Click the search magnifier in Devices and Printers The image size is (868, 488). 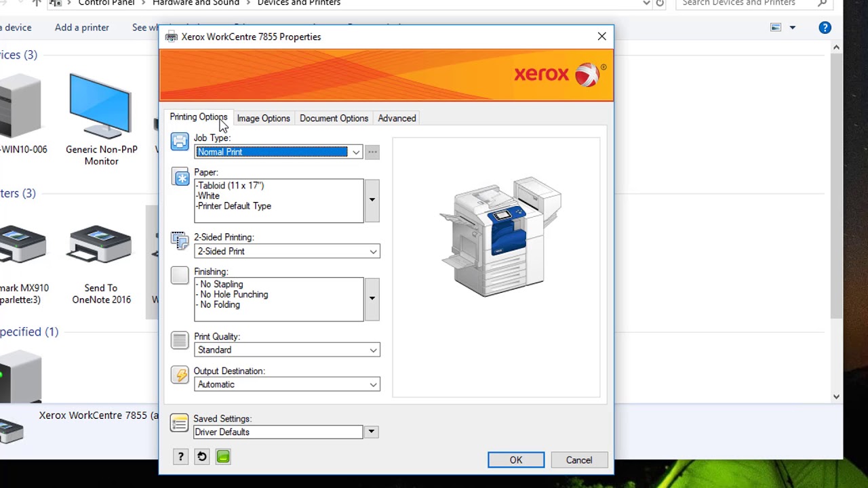(x=823, y=3)
